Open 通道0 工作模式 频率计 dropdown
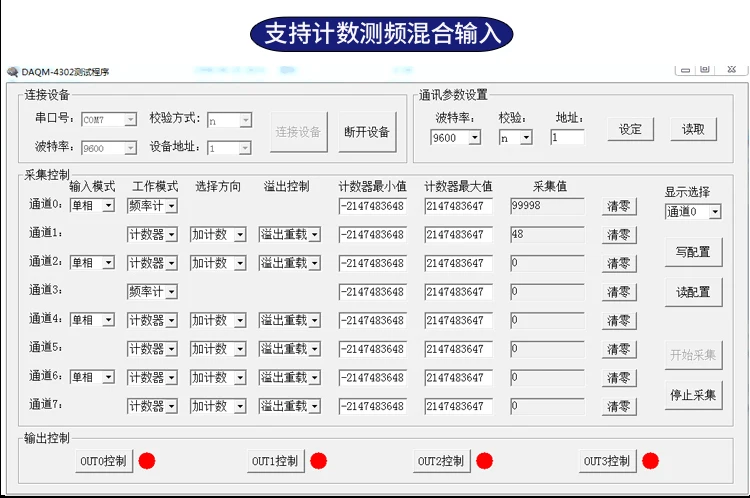This screenshot has width=750, height=498. click(x=152, y=206)
